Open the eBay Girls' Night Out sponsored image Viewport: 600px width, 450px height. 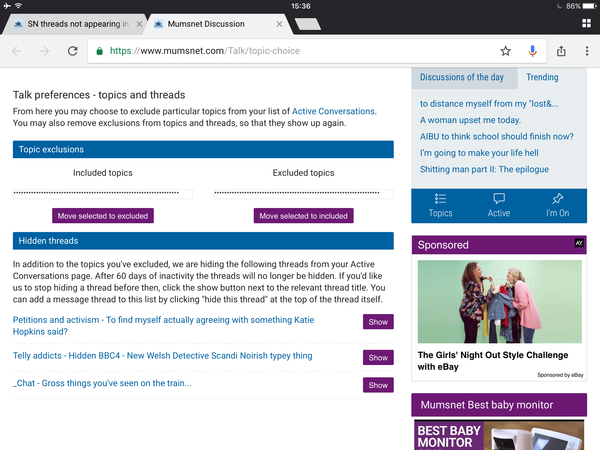pyautogui.click(x=499, y=302)
